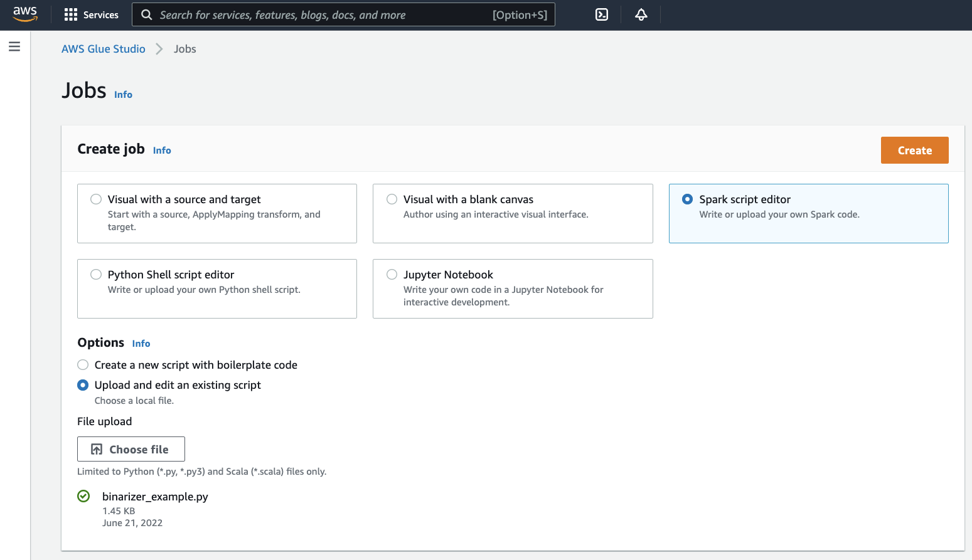
Task: Open the Spark script editor card
Action: pyautogui.click(x=808, y=213)
